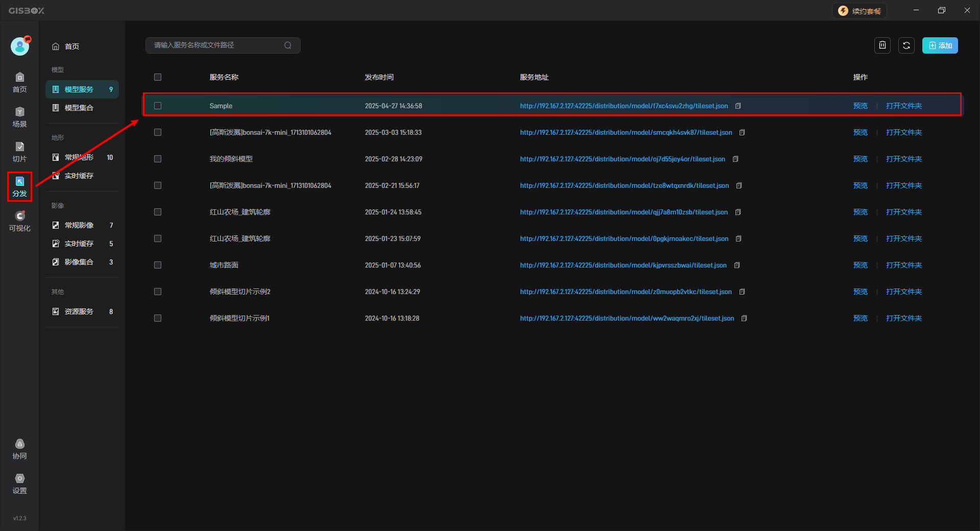980x531 pixels.
Task: Check the 2025-01-23 红山农场 row checkbox
Action: tap(158, 238)
